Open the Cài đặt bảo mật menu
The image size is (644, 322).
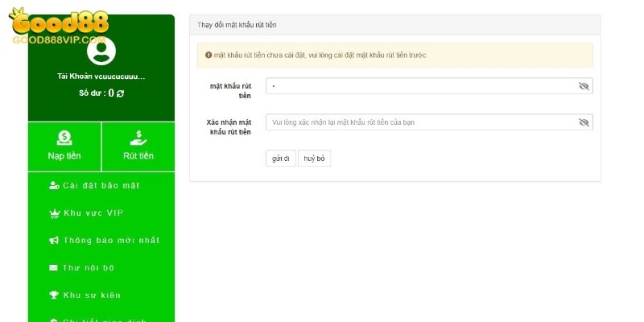click(101, 186)
